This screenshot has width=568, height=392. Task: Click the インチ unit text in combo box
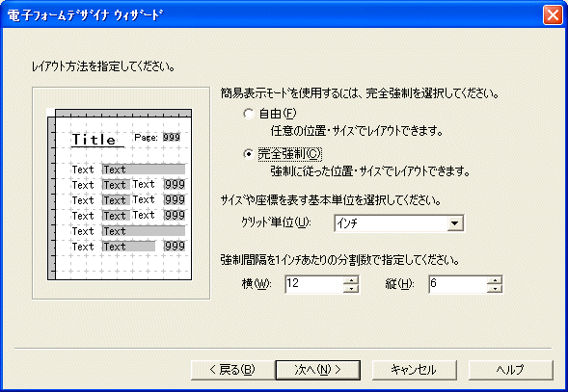click(x=347, y=223)
